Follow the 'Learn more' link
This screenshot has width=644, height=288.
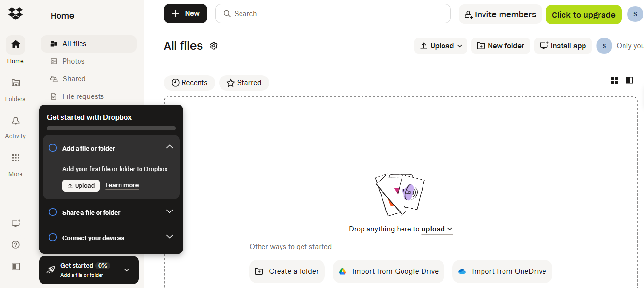[x=122, y=185]
